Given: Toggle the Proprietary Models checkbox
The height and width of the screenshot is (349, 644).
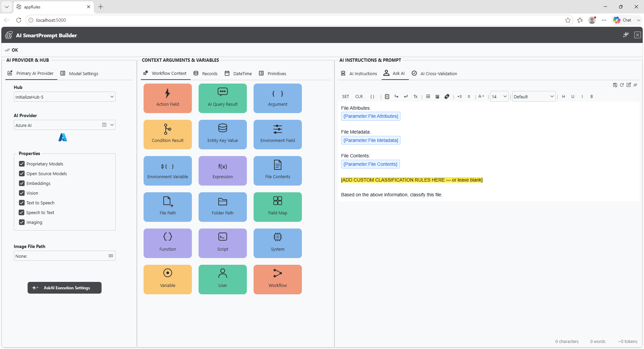Looking at the screenshot, I should pos(22,164).
